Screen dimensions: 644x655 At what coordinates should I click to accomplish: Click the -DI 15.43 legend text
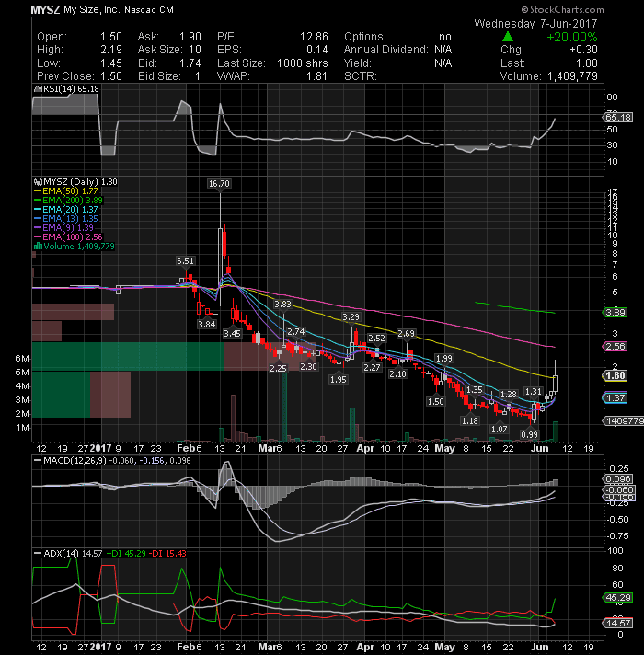pyautogui.click(x=167, y=554)
